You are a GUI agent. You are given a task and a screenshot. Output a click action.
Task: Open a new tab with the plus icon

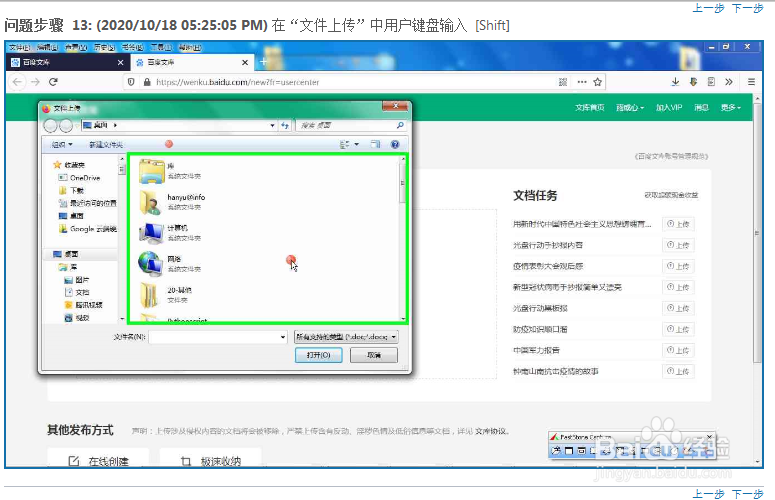click(263, 62)
